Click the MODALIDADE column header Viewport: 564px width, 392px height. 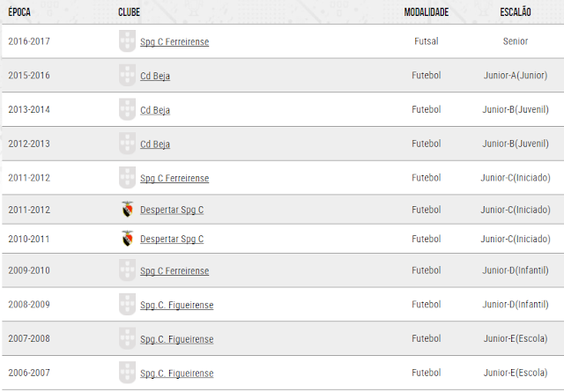pyautogui.click(x=427, y=12)
